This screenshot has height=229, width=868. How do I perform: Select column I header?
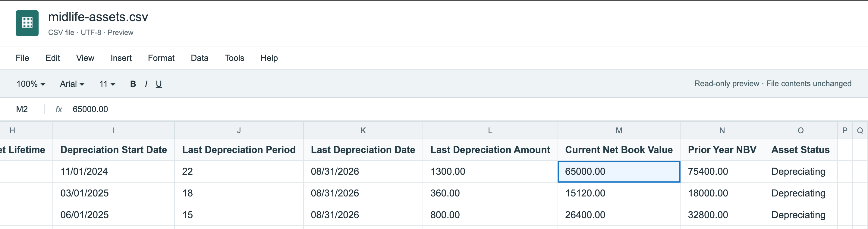tap(114, 130)
